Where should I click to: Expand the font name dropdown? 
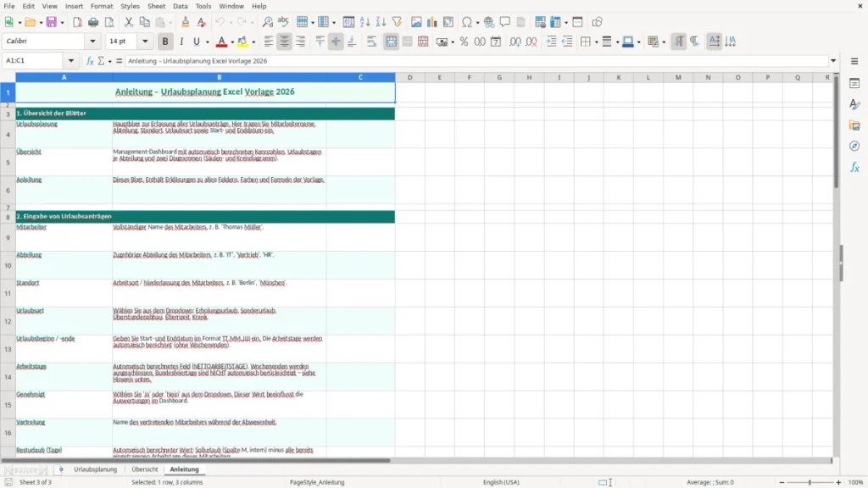[92, 41]
